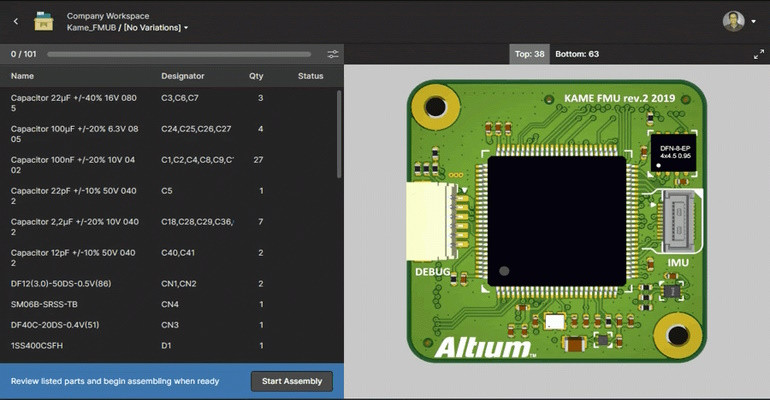Switch to the Top: 38 tab
This screenshot has width=770, height=400.
tap(529, 54)
